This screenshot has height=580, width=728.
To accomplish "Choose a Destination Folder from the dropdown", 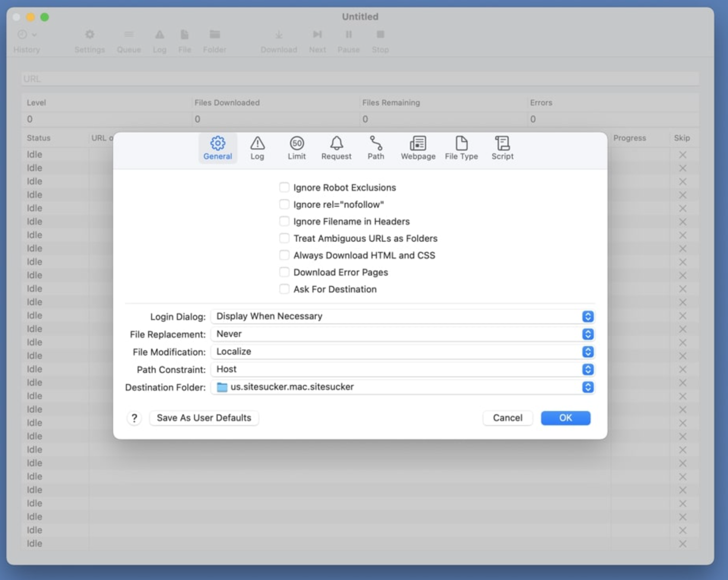I will (403, 387).
